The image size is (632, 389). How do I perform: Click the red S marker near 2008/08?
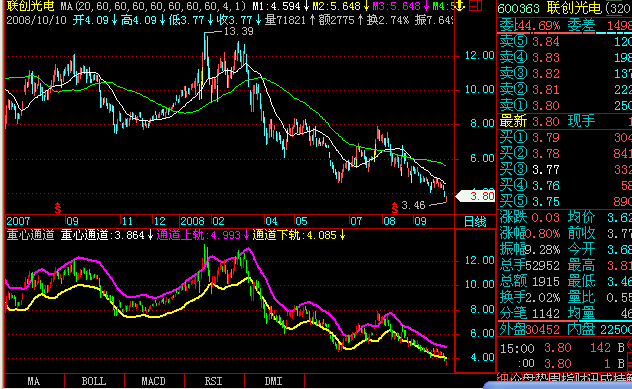[x=395, y=207]
